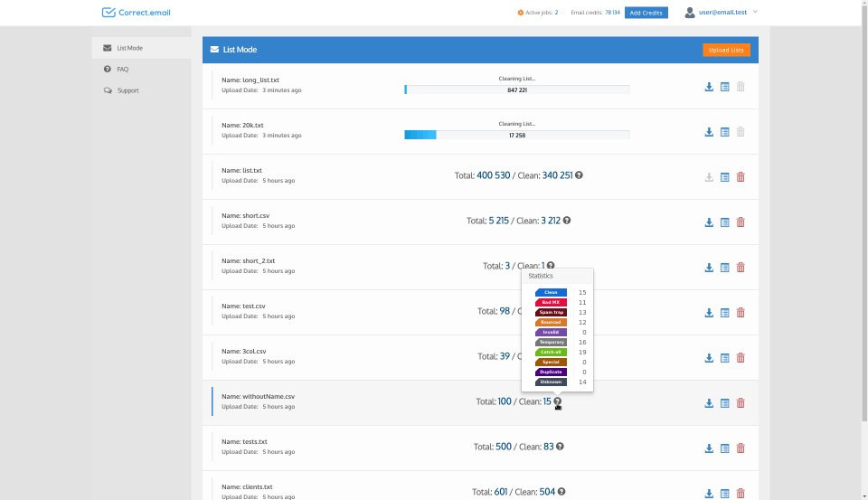Click the long_list.txt progress bar
Screen dimensions: 868x500
point(517,90)
